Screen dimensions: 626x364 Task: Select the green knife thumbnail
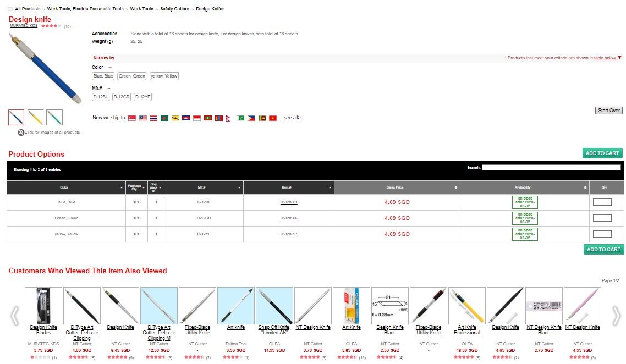coord(54,117)
